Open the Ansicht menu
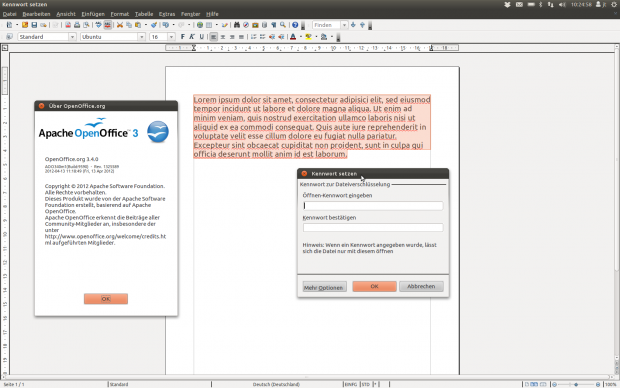Image resolution: width=620 pixels, height=388 pixels. pos(66,14)
